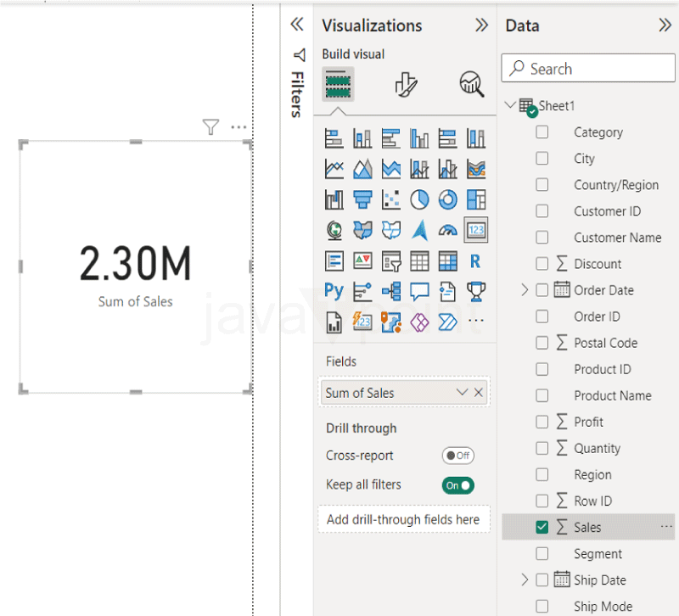Select the Pie chart visual
The height and width of the screenshot is (616, 679).
coord(419,199)
